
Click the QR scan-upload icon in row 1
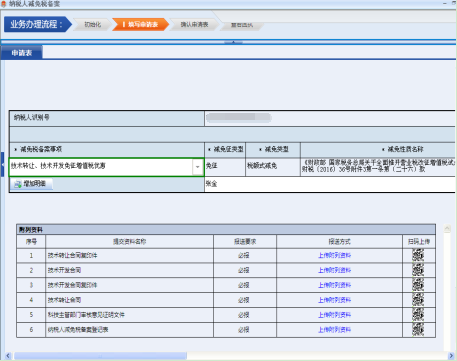(418, 255)
